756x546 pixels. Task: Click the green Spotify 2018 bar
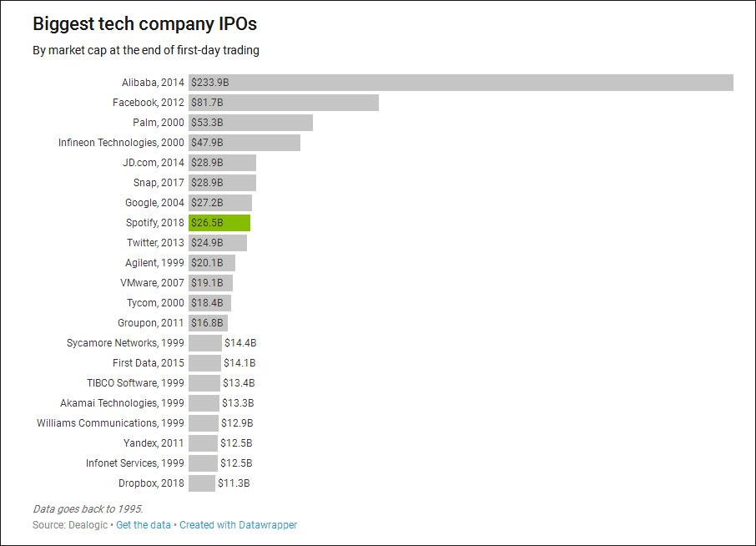click(x=219, y=223)
